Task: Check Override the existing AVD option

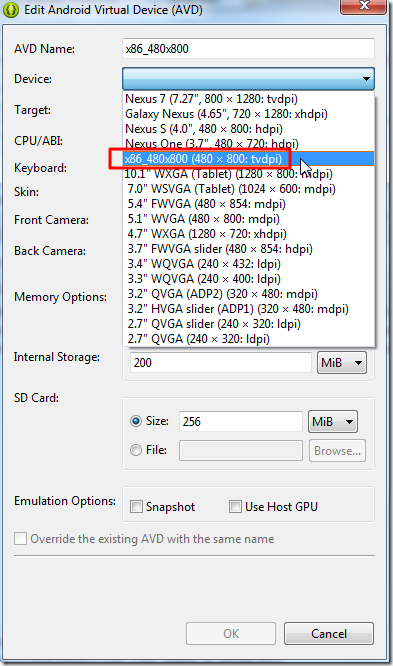Action: click(20, 539)
